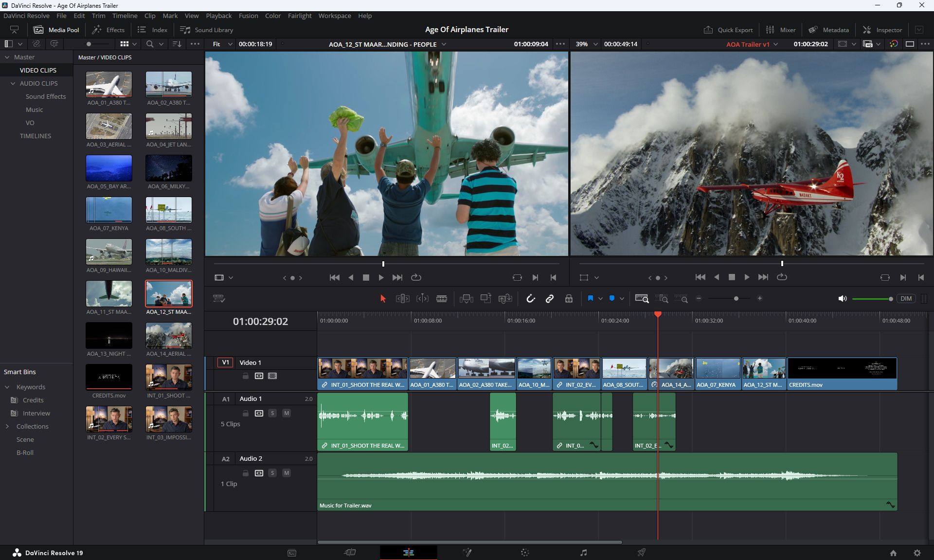Mute the Audio 1 track
The image size is (934, 560).
coord(287,413)
